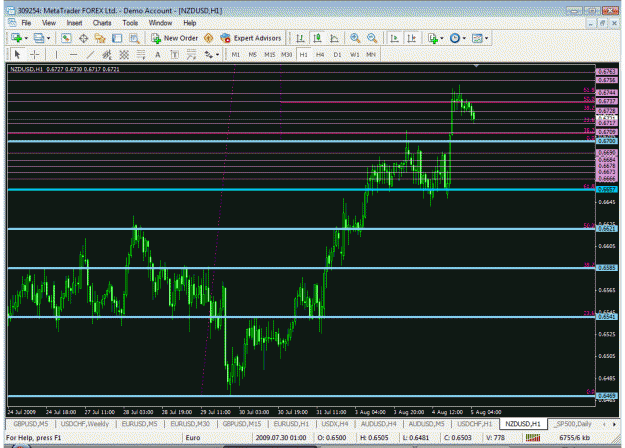Pick the Text tool marked A
This screenshot has height=448, width=625.
(158, 55)
